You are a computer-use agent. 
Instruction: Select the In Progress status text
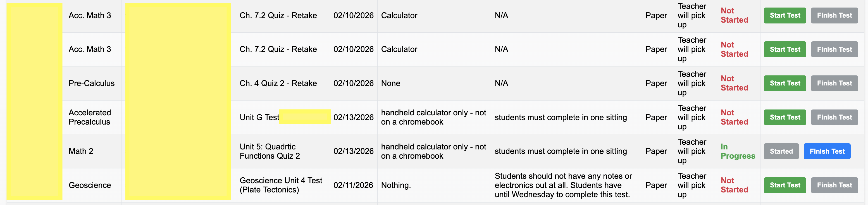(x=737, y=151)
